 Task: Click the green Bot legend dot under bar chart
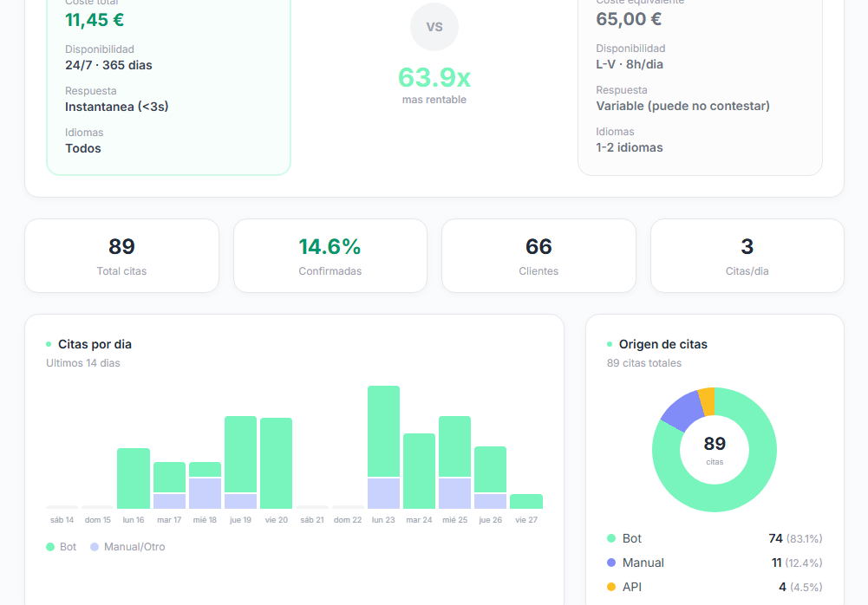tap(50, 547)
